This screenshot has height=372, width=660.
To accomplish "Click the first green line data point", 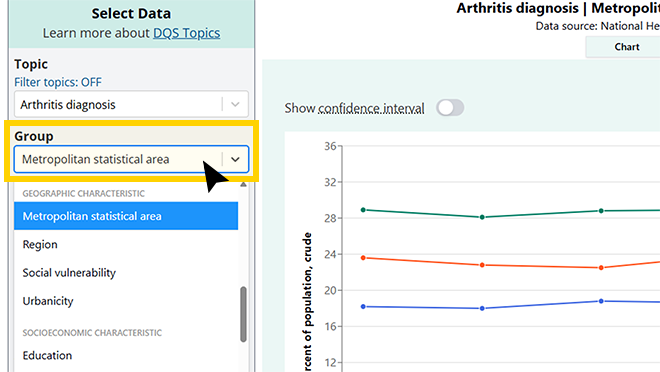I will coord(363,210).
